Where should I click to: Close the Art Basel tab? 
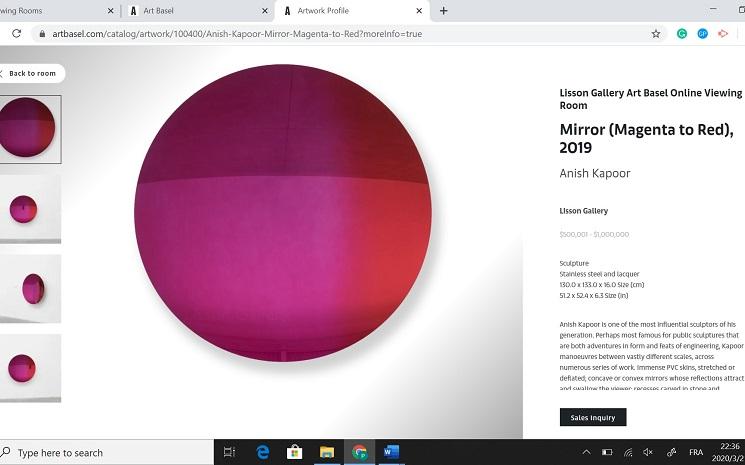[x=265, y=10]
